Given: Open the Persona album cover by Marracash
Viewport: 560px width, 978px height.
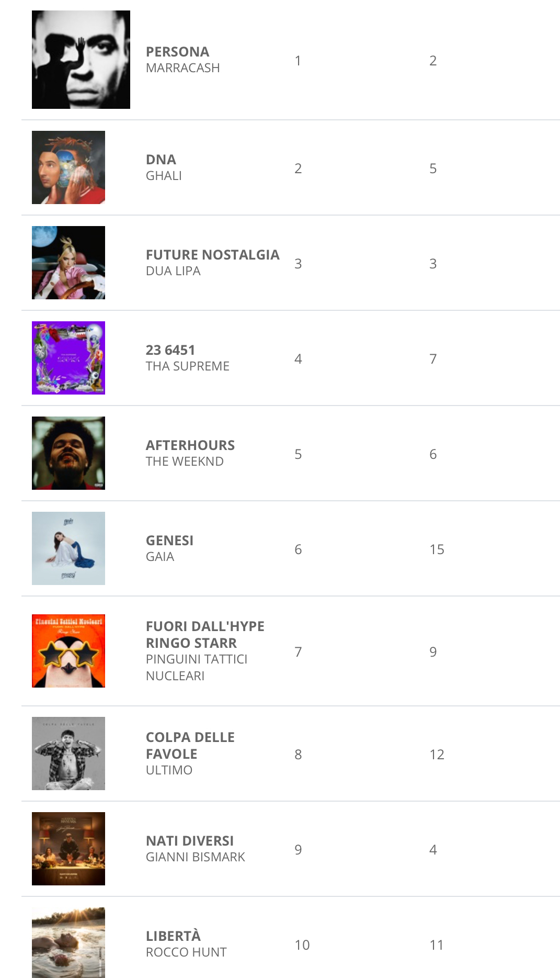Looking at the screenshot, I should (x=81, y=60).
